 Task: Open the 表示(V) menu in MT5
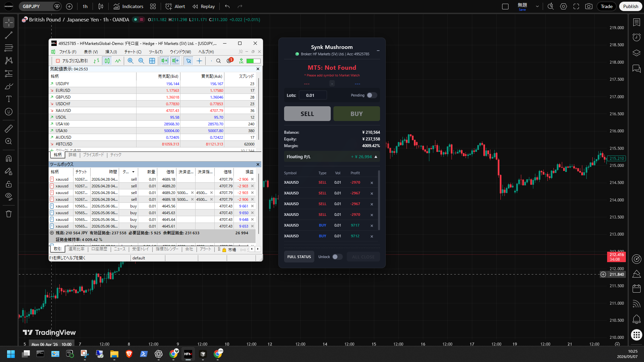pyautogui.click(x=91, y=52)
